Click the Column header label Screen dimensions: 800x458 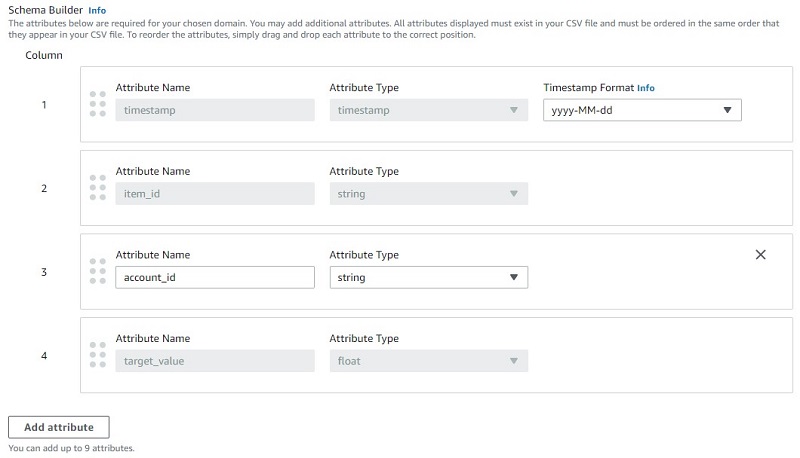(44, 55)
